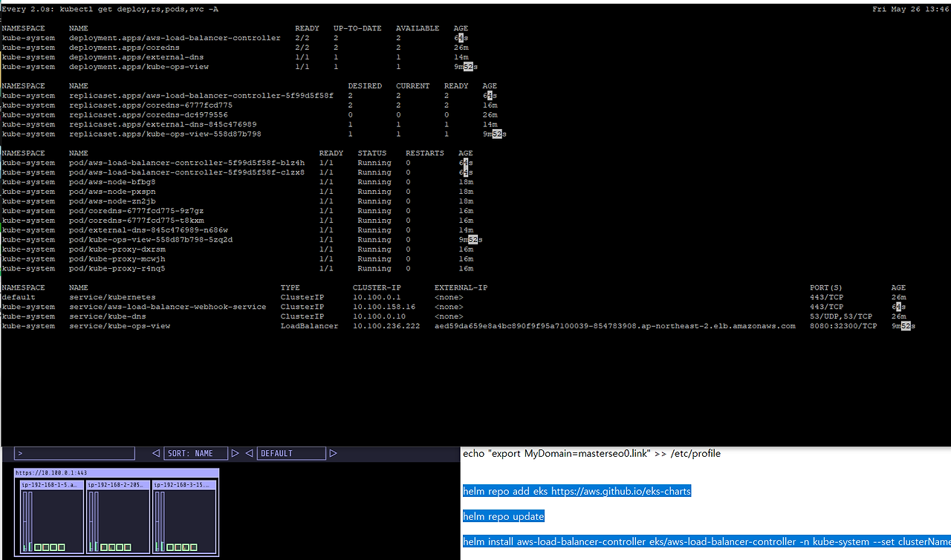
Task: Click pod/kube-proxy-dxrsm
Action: coord(117,250)
